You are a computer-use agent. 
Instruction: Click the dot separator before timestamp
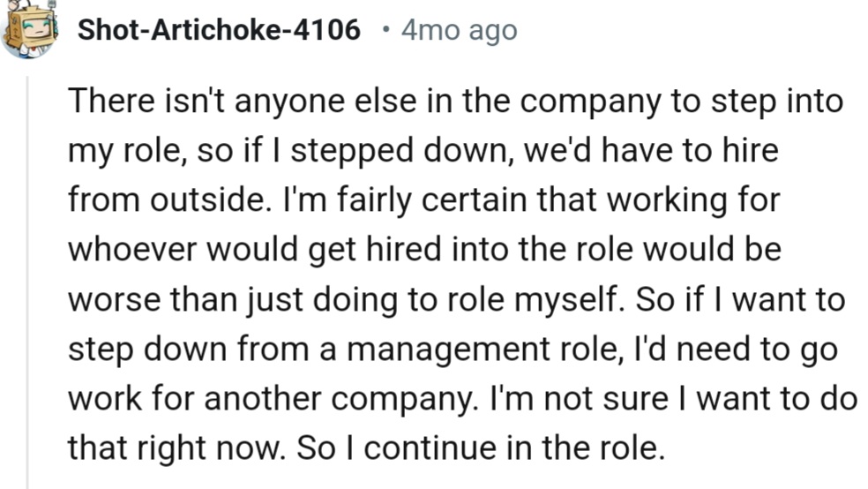[385, 31]
